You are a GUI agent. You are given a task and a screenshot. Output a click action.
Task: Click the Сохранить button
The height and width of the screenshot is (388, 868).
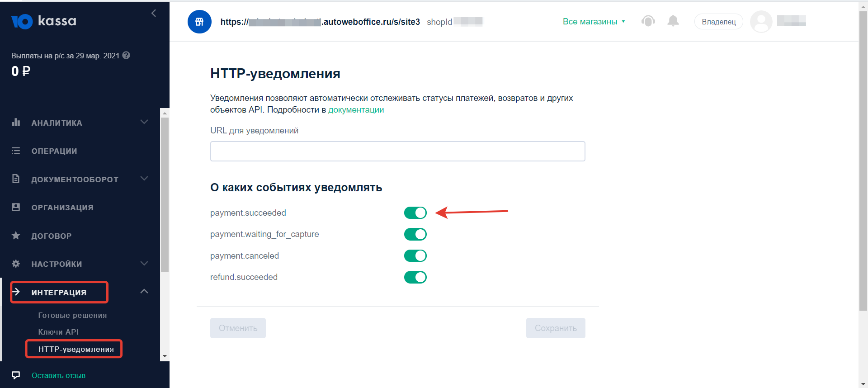click(x=555, y=328)
